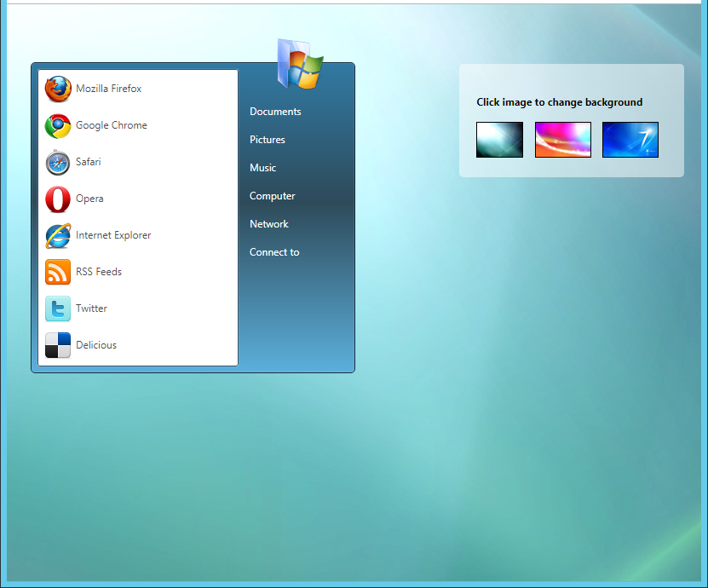Image resolution: width=708 pixels, height=588 pixels.
Task: Click the Safari text label
Action: 89,162
